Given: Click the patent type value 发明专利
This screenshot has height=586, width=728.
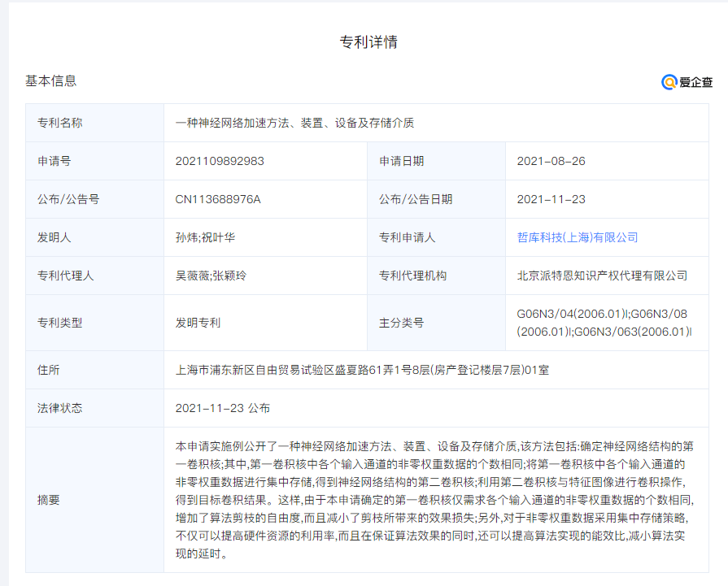Looking at the screenshot, I should [x=198, y=323].
